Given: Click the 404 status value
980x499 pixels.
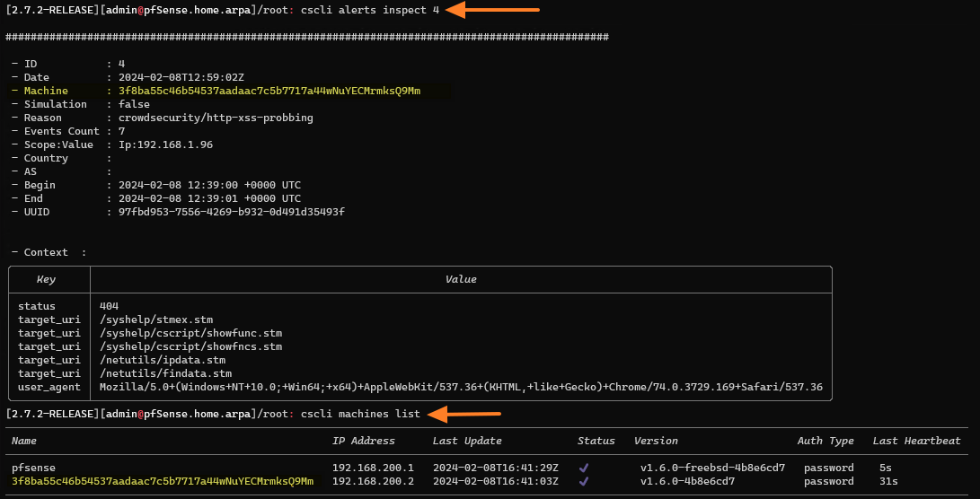Looking at the screenshot, I should click(x=110, y=306).
